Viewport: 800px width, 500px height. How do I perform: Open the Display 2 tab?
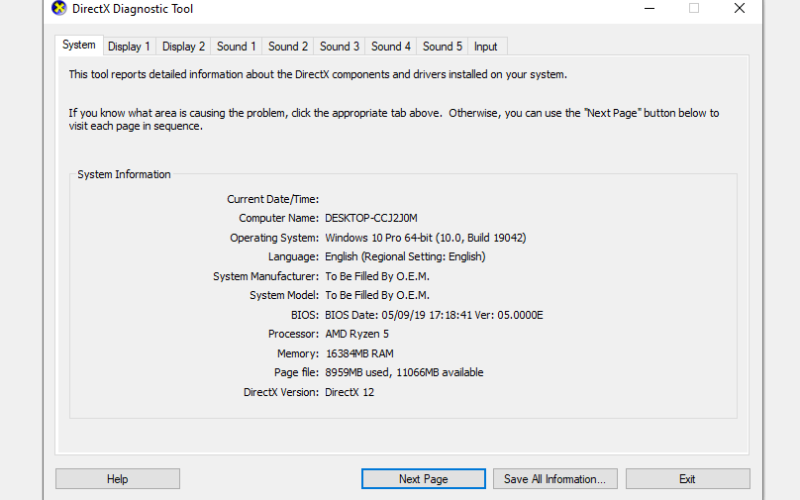183,46
